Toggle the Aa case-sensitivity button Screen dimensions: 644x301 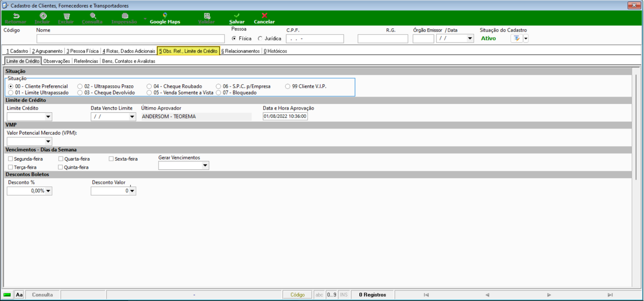point(19,295)
